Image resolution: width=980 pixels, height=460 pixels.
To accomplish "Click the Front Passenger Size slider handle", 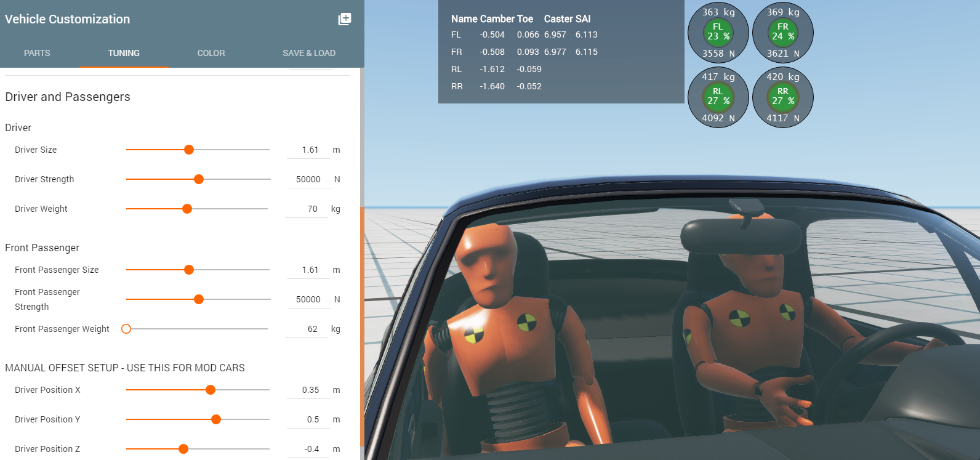I will (189, 270).
